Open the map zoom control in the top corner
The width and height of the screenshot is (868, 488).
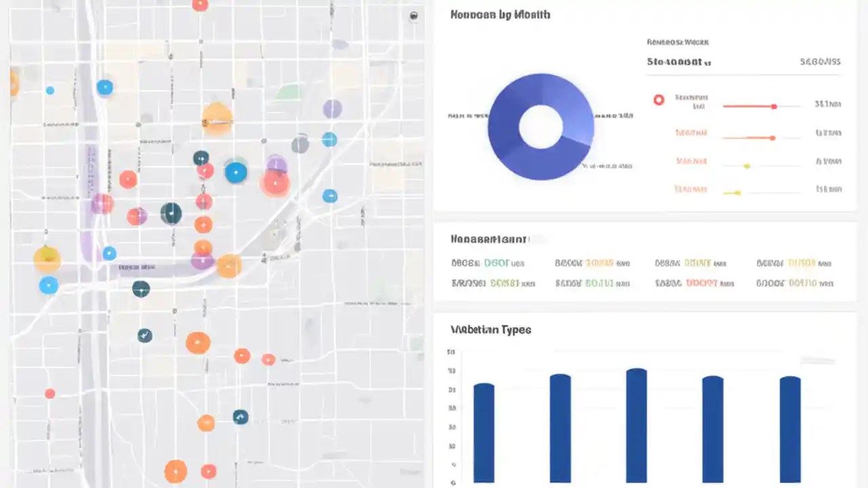414,15
